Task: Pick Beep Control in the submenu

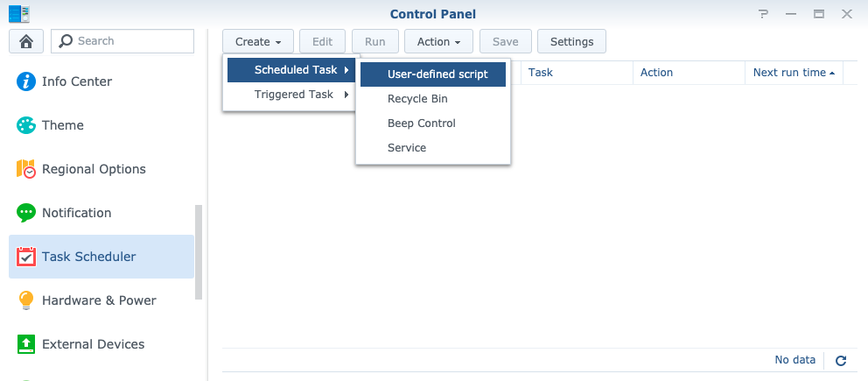Action: pyautogui.click(x=422, y=123)
